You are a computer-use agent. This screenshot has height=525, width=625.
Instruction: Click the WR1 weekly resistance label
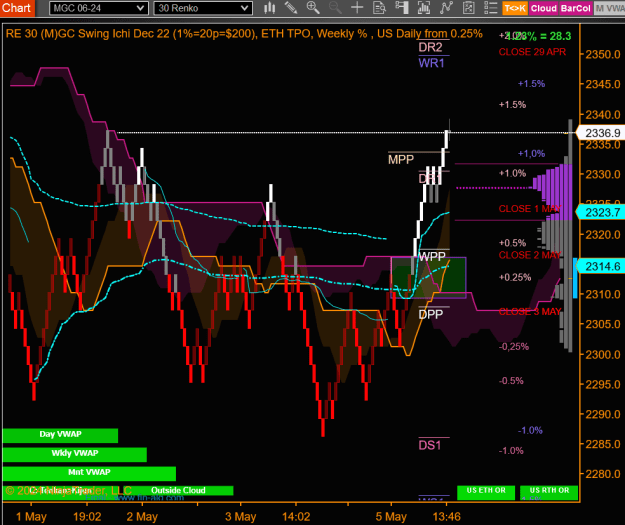[431, 63]
